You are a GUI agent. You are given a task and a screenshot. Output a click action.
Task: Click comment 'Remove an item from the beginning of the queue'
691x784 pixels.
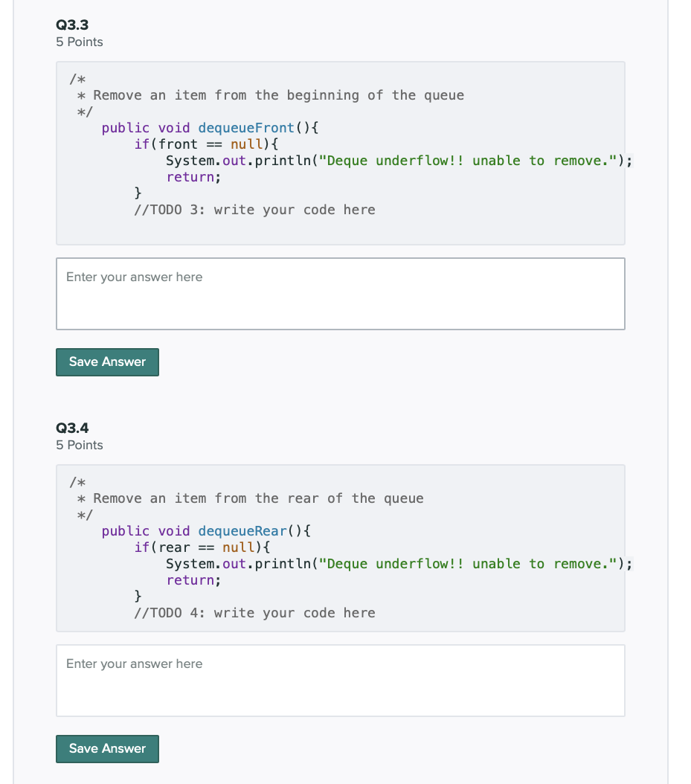(278, 95)
